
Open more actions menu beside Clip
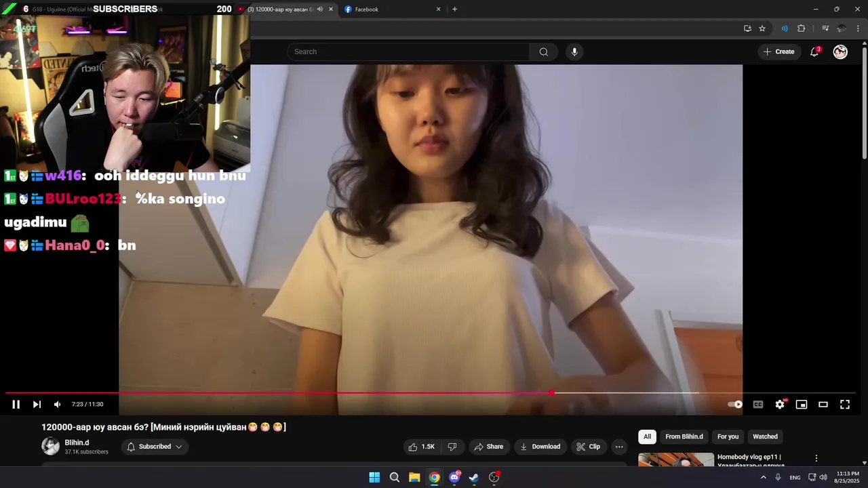click(619, 447)
